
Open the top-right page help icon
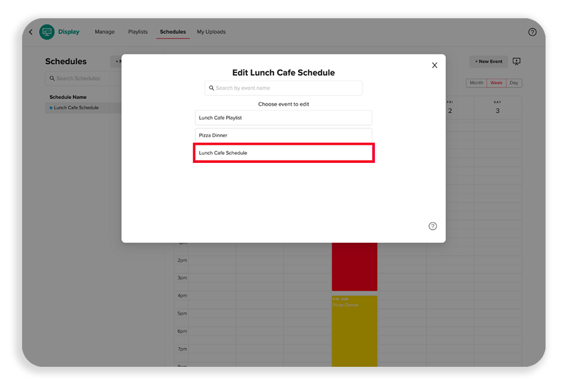[532, 32]
